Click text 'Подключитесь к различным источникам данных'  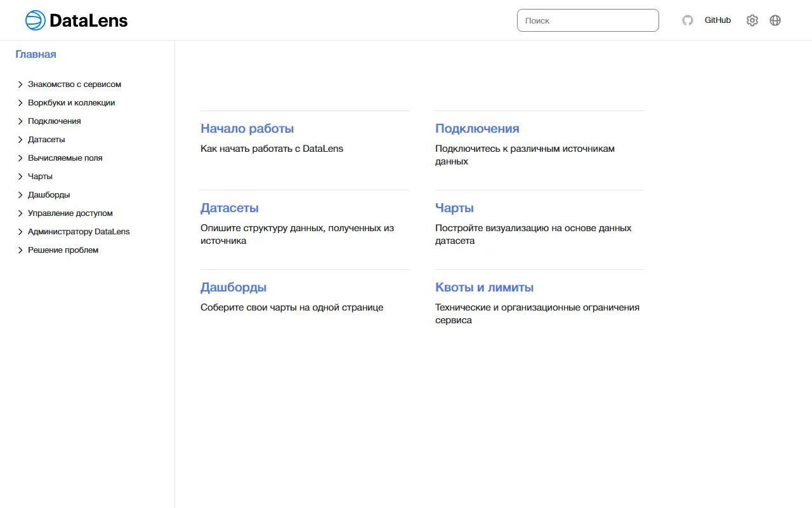pyautogui.click(x=525, y=155)
